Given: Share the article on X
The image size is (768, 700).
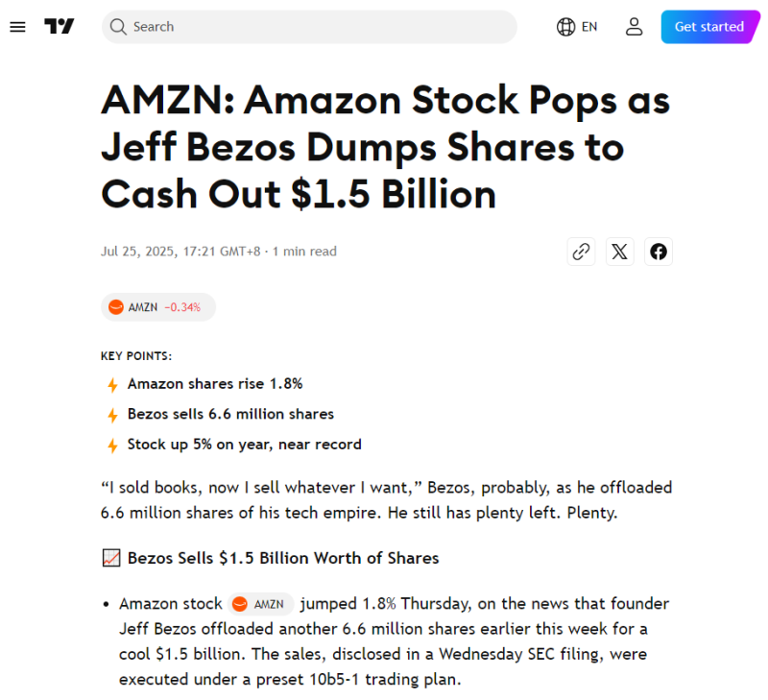Looking at the screenshot, I should click(x=619, y=252).
